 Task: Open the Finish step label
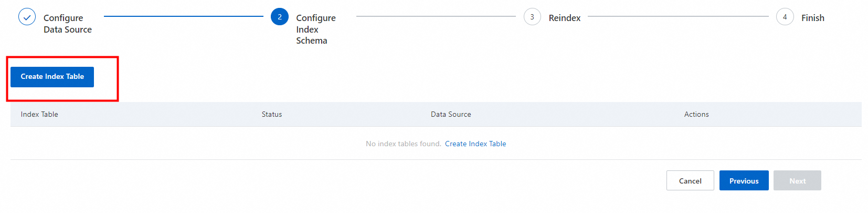[x=812, y=18]
